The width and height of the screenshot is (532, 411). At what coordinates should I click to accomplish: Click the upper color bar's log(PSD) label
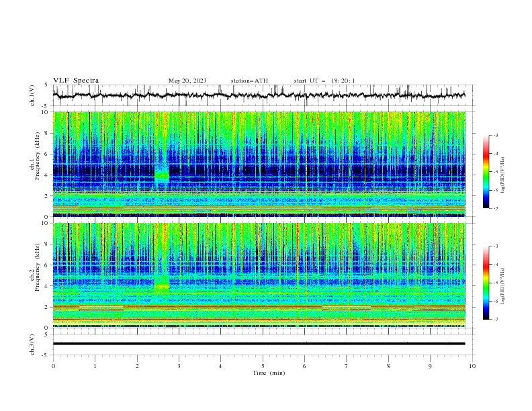point(502,175)
